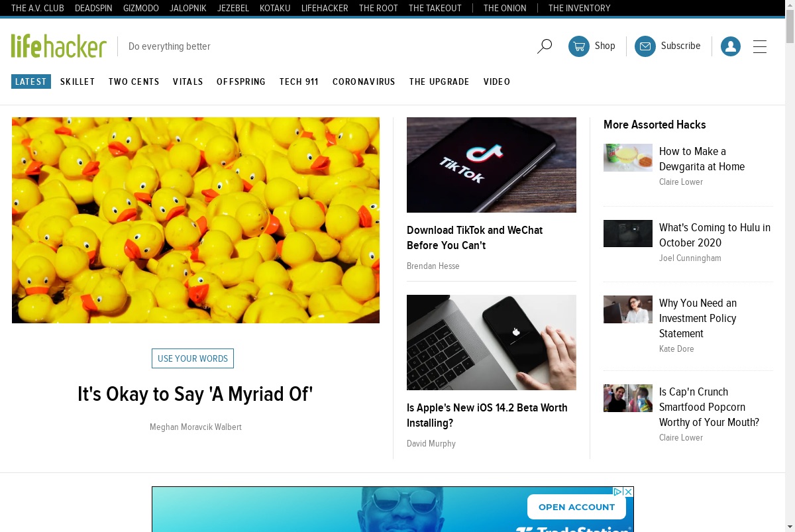Visit The Root from the top bar

pyautogui.click(x=378, y=8)
